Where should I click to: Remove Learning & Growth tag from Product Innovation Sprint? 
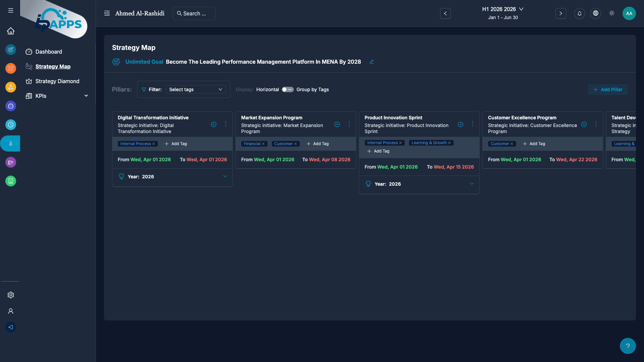pos(449,143)
